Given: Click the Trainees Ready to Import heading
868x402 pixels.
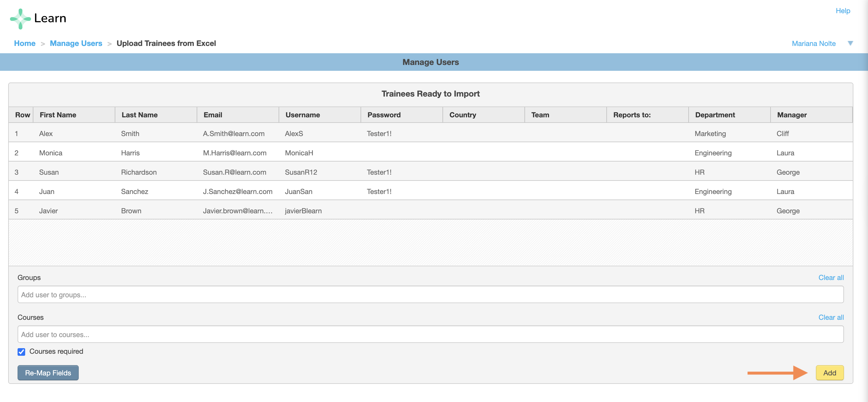Looking at the screenshot, I should 430,94.
